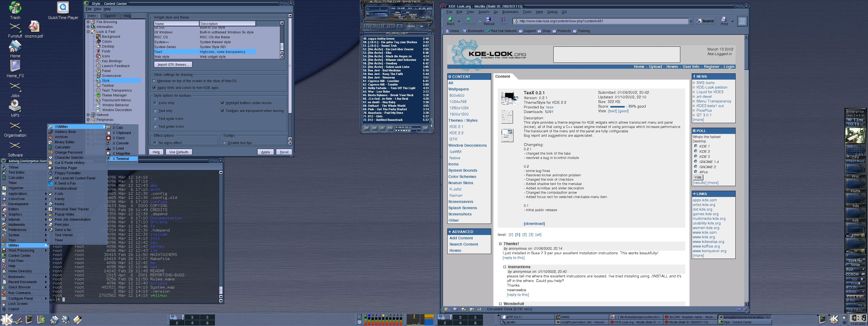Screen dimensions: 868x326
Task: Open the fountain pen panel icon
Action: coord(78,319)
